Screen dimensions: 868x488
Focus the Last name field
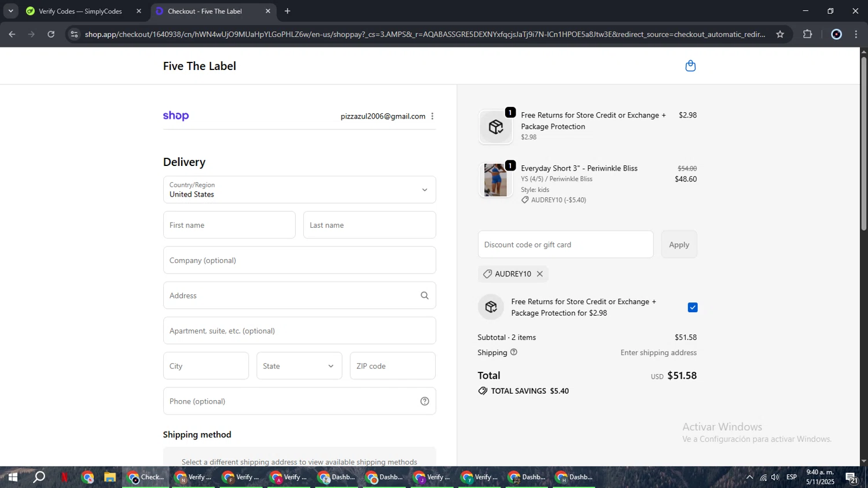point(369,225)
